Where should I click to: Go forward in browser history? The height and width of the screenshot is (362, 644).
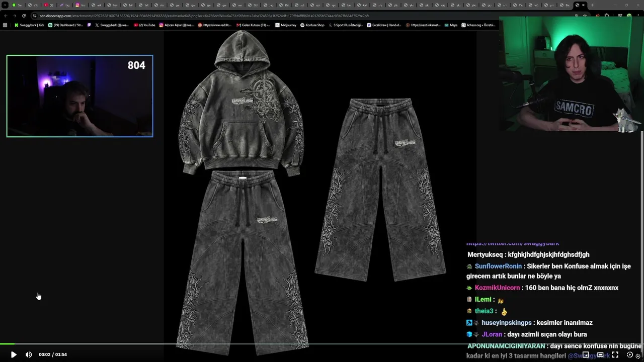(x=14, y=16)
